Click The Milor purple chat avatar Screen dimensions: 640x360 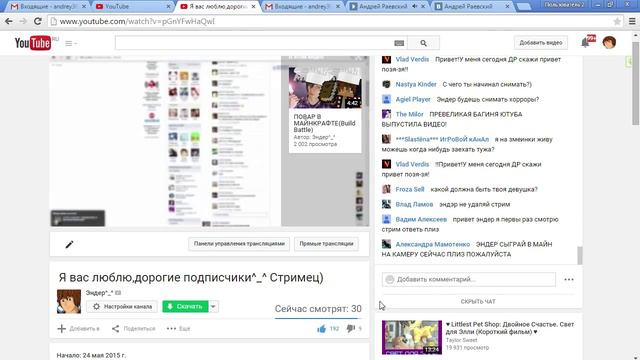pos(386,114)
